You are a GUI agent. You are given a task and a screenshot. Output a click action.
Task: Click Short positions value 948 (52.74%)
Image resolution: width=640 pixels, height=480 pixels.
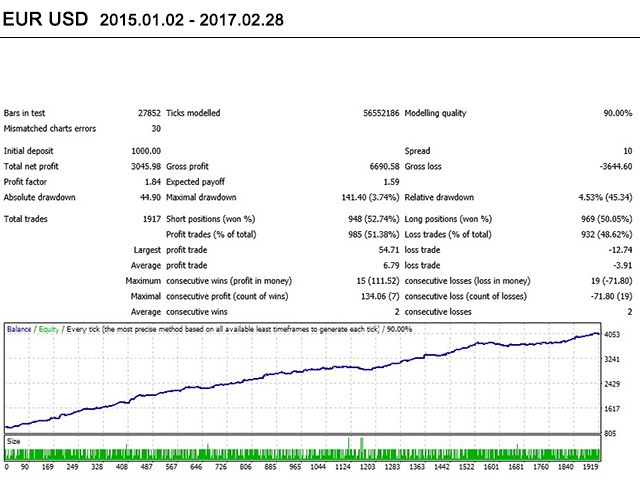point(373,219)
